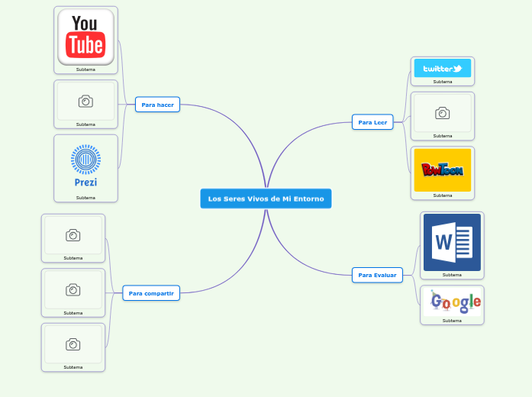Click 'Subtema' caption below the Google logo
Viewport: 532px width, 397px height.
tap(452, 321)
